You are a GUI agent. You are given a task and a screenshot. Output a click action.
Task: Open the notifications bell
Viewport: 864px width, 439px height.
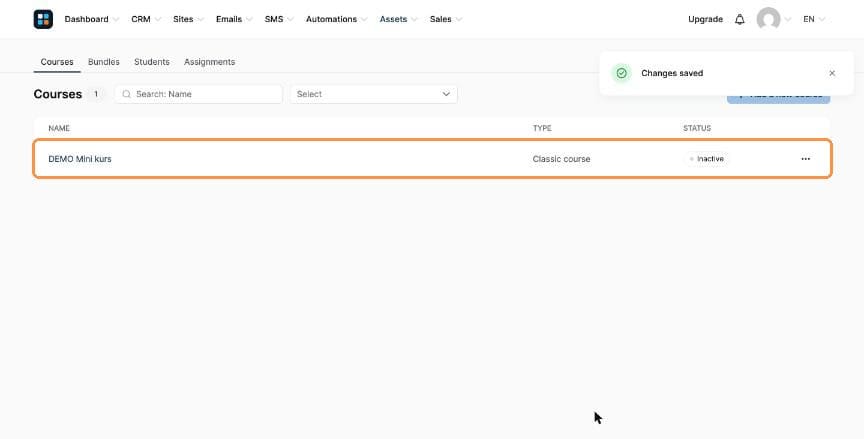click(x=739, y=19)
